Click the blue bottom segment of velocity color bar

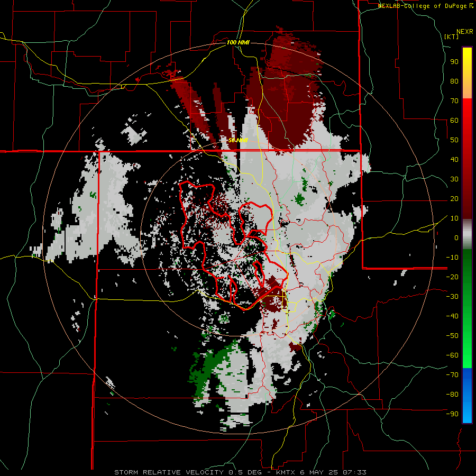(467, 396)
